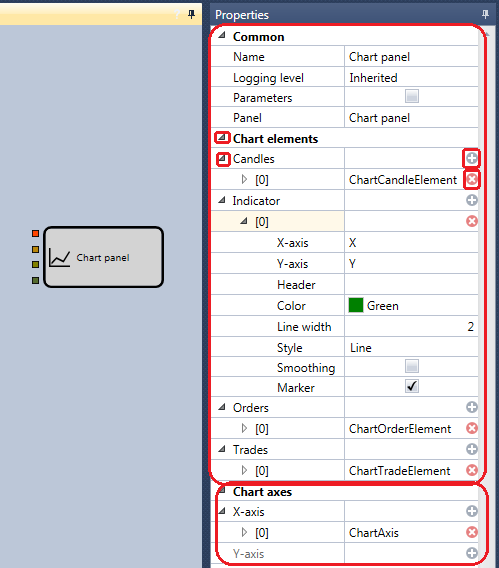Screen dimensions: 499x568
Task: Pin the Properties panel
Action: 485,14
